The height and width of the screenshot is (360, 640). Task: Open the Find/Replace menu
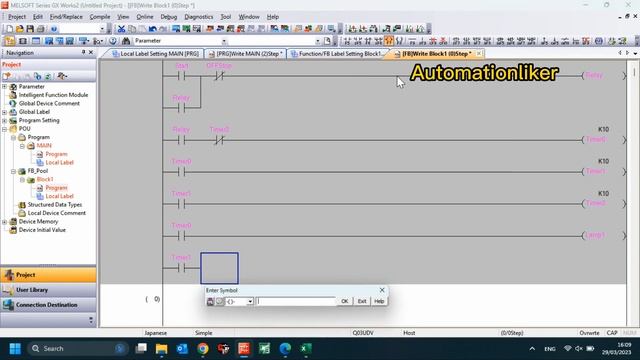tap(66, 17)
